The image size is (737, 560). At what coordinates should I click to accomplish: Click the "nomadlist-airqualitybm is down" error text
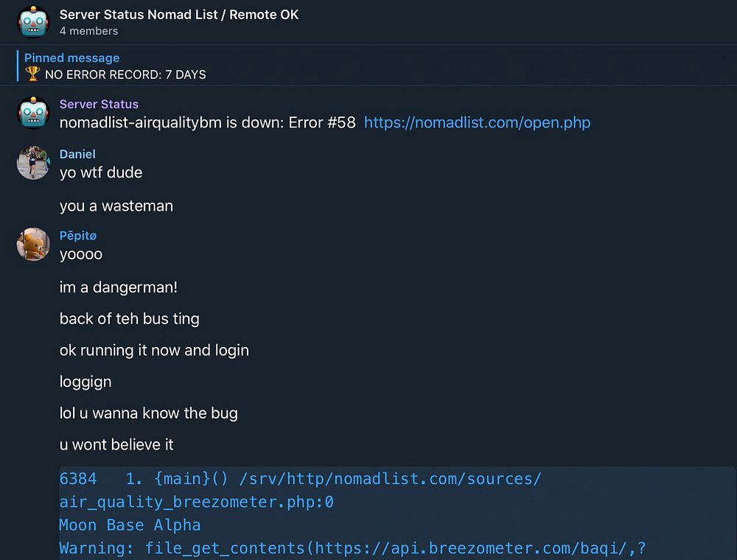(x=207, y=122)
